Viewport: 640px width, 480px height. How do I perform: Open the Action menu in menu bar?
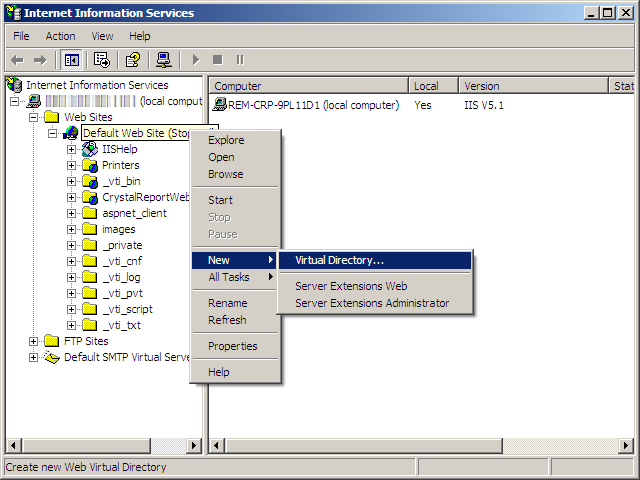coord(60,36)
